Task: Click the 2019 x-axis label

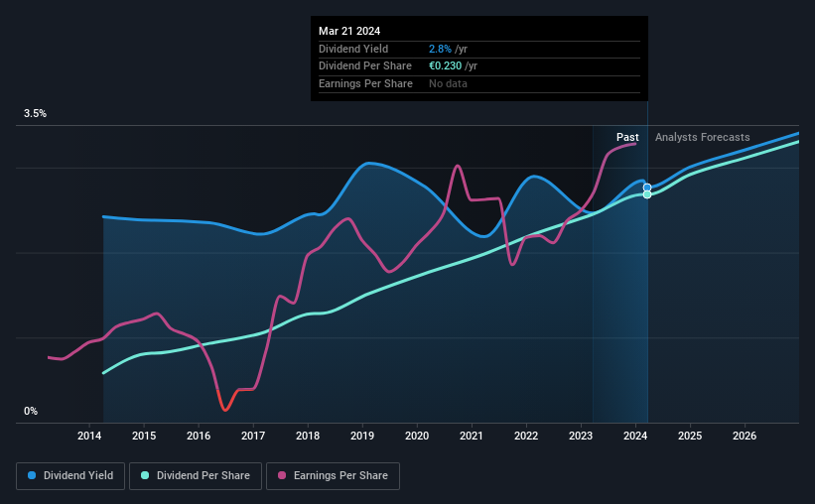Action: [x=362, y=436]
